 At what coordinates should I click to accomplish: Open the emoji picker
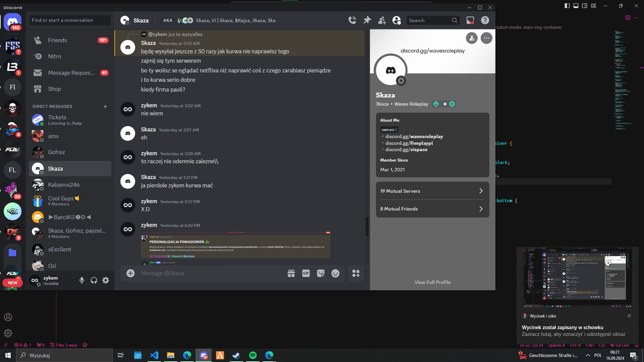(335, 273)
